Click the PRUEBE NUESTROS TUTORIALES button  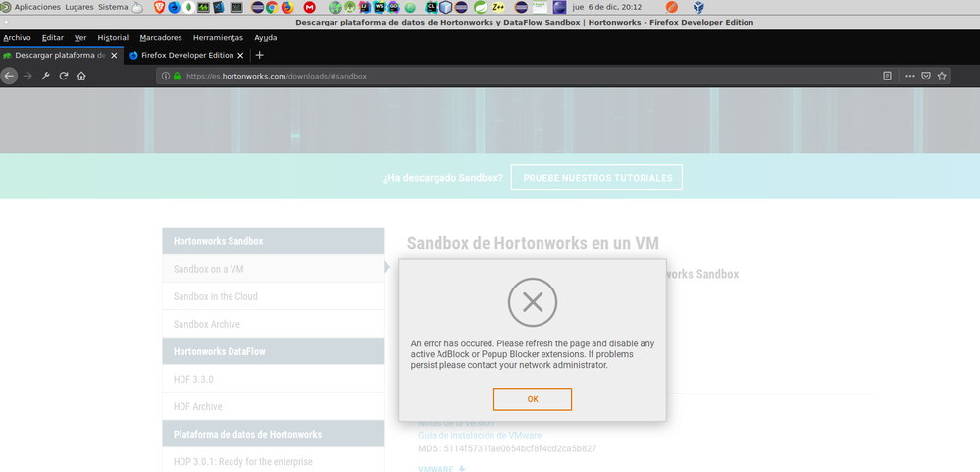click(x=596, y=178)
